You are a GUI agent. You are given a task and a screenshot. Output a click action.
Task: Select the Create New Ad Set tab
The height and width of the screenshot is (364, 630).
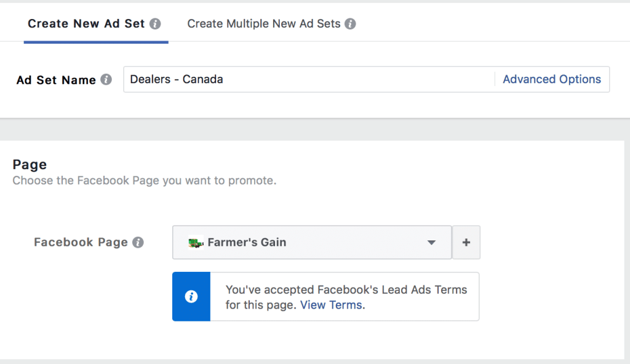click(x=86, y=23)
